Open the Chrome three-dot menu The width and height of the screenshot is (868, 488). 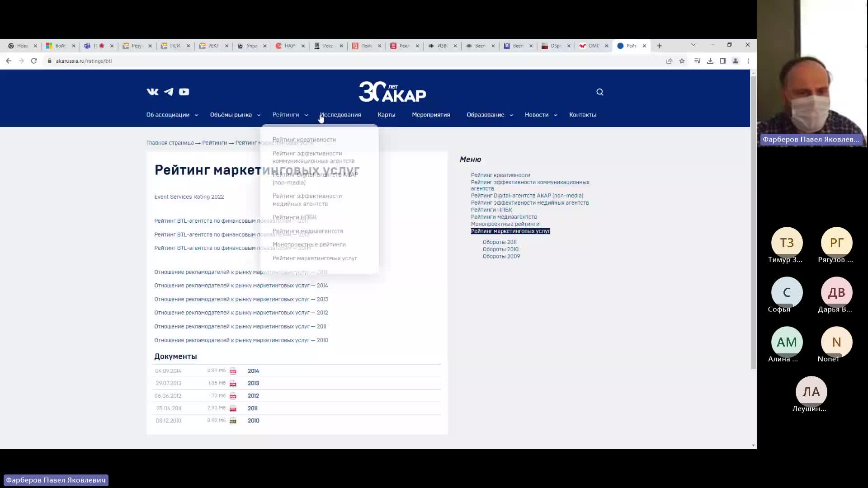click(748, 61)
